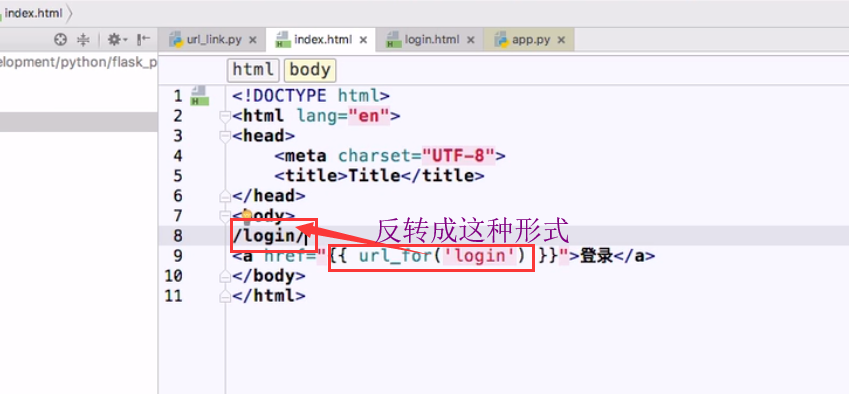Click the python icon on app.py tab
The image size is (849, 394).
(x=502, y=40)
